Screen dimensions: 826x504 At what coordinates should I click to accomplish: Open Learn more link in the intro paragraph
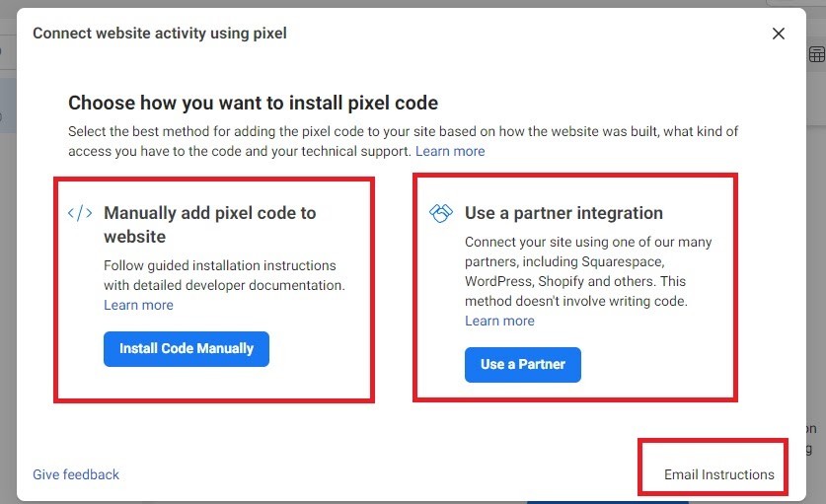tap(450, 151)
